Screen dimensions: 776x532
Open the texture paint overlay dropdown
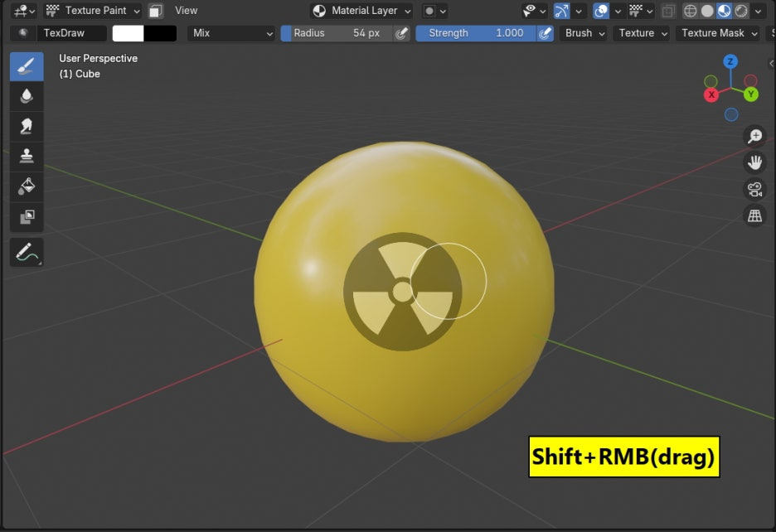tap(640, 11)
